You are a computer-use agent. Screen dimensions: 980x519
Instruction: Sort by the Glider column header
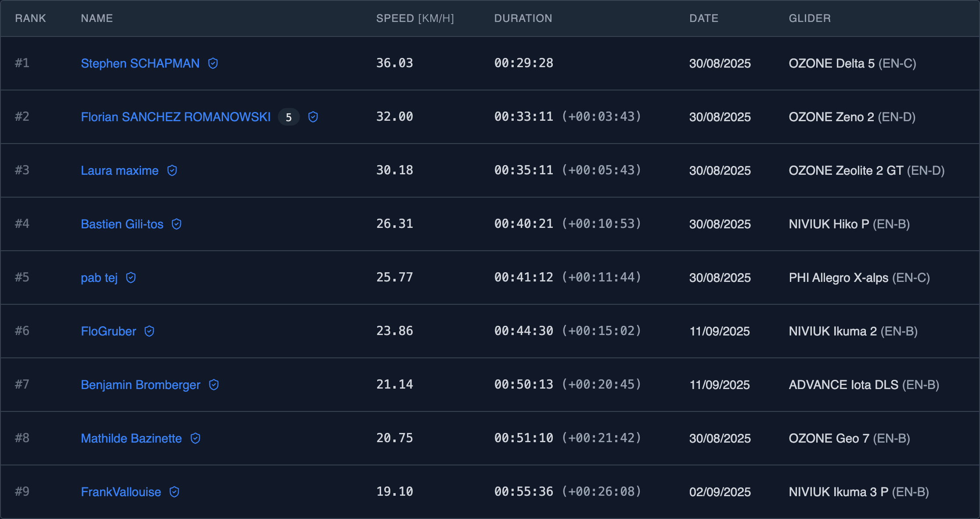coord(809,18)
